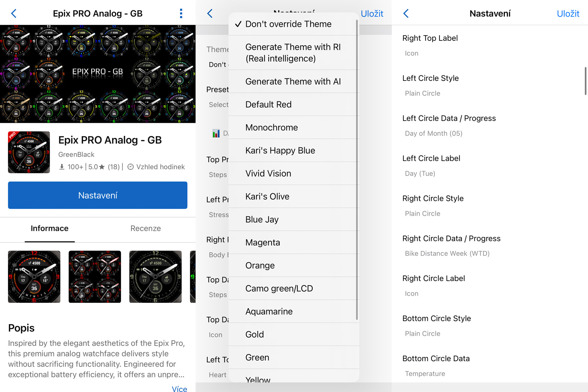The height and width of the screenshot is (392, 588).
Task: Pick Kari's Happy Blue theme
Action: pyautogui.click(x=294, y=150)
